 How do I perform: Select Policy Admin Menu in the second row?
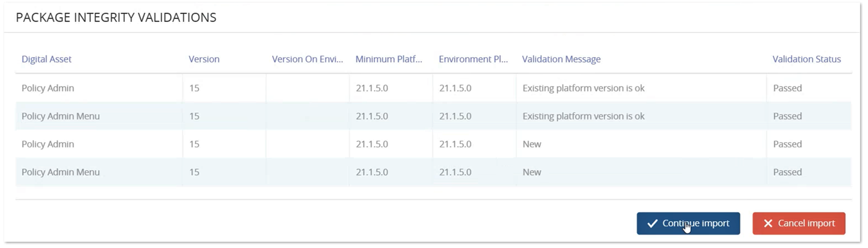tap(60, 116)
